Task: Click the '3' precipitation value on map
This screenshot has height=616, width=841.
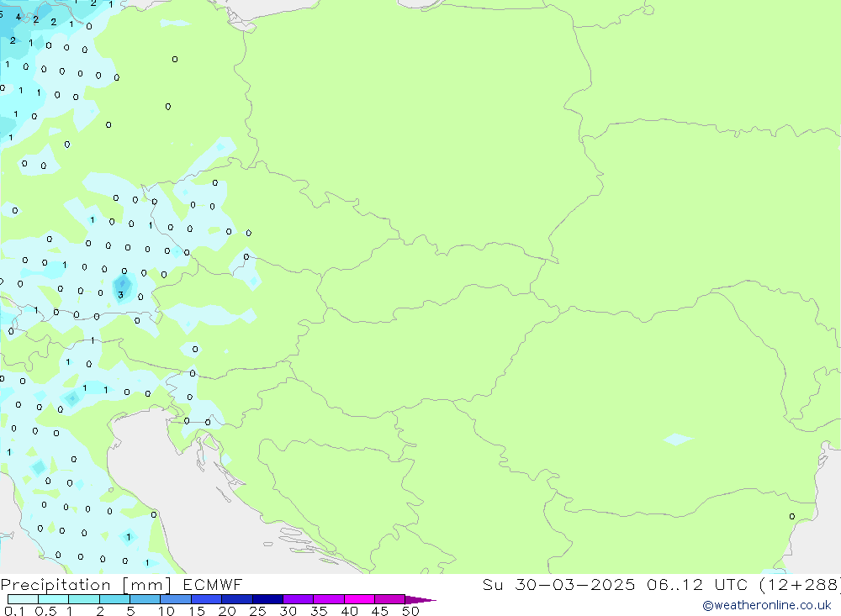Action: click(x=120, y=295)
